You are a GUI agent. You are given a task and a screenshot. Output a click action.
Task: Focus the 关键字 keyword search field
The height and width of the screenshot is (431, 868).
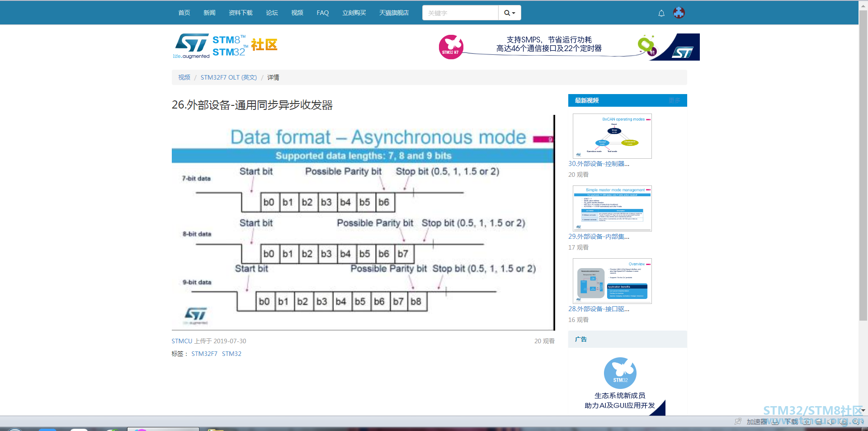point(460,13)
